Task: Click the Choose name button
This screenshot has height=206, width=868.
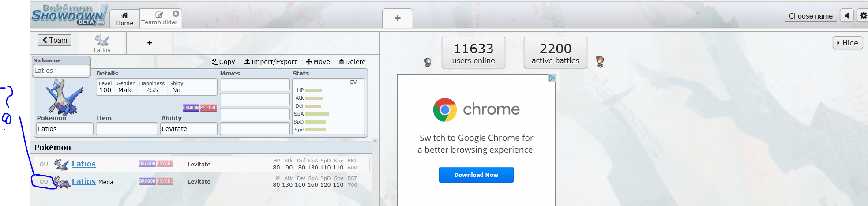Action: pos(811,16)
